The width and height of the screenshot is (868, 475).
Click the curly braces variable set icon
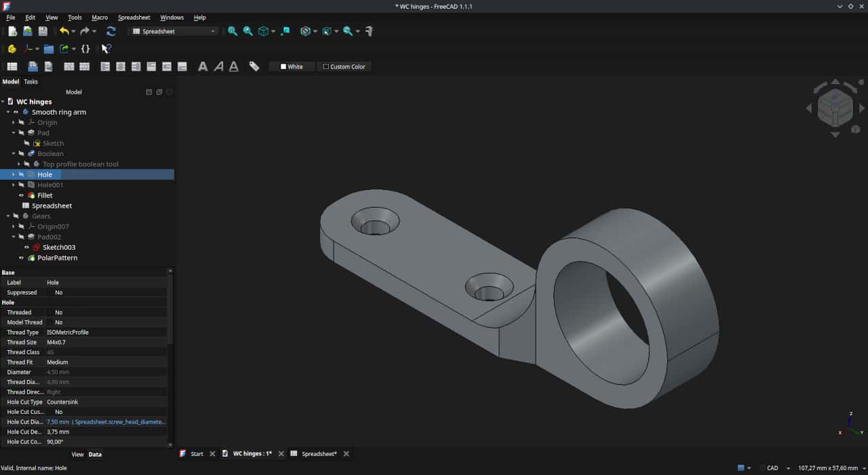click(x=85, y=49)
